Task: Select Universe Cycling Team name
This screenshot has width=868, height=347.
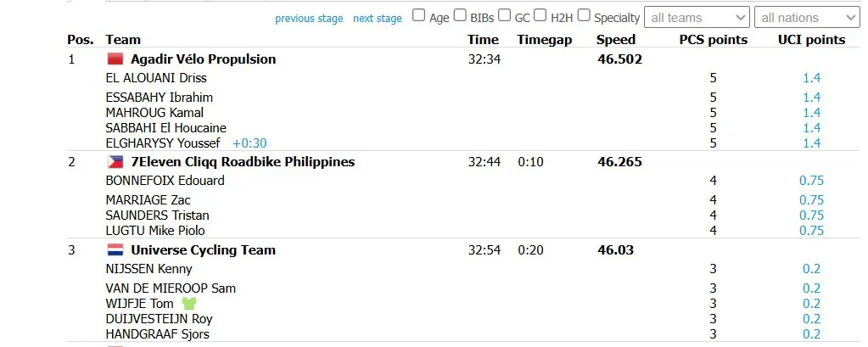Action: (x=203, y=250)
